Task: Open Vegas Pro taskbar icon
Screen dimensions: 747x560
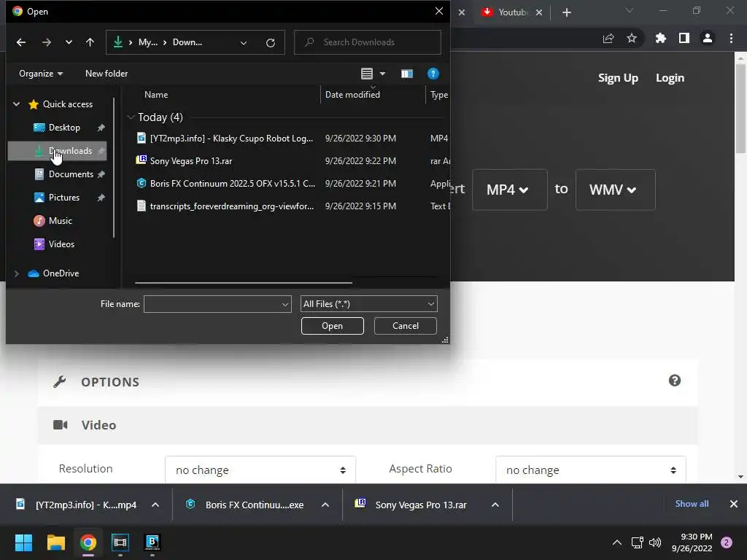Action: pos(120,542)
